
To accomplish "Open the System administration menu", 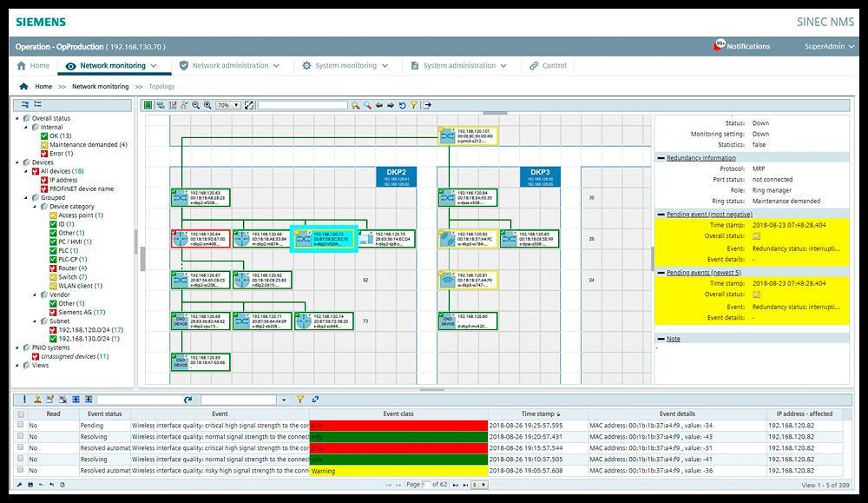I will [x=458, y=65].
